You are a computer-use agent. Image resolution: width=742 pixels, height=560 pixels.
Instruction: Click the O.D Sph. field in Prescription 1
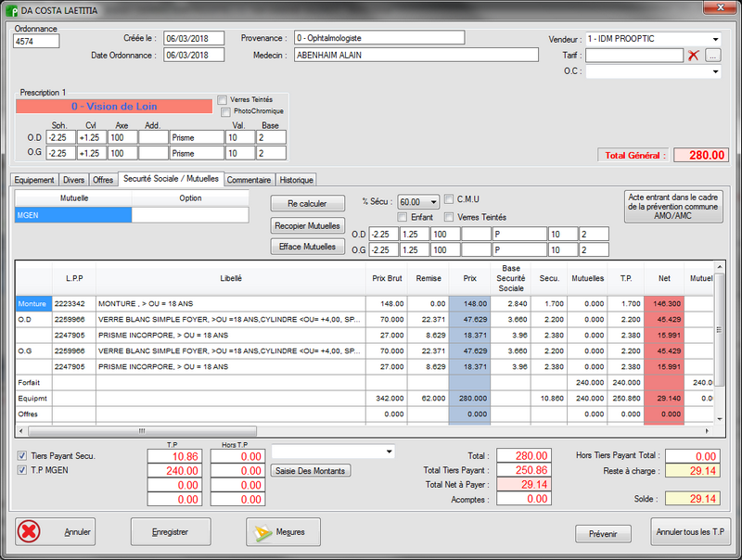(x=61, y=137)
